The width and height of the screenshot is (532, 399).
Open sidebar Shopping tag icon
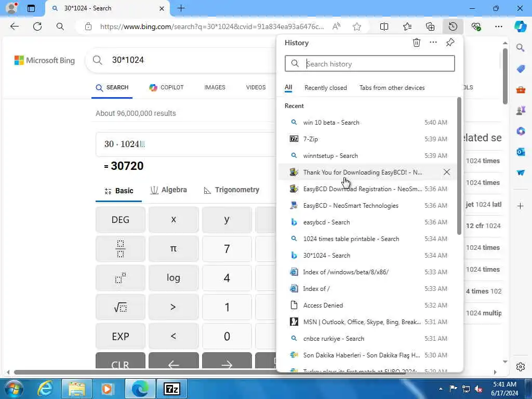[x=521, y=69]
